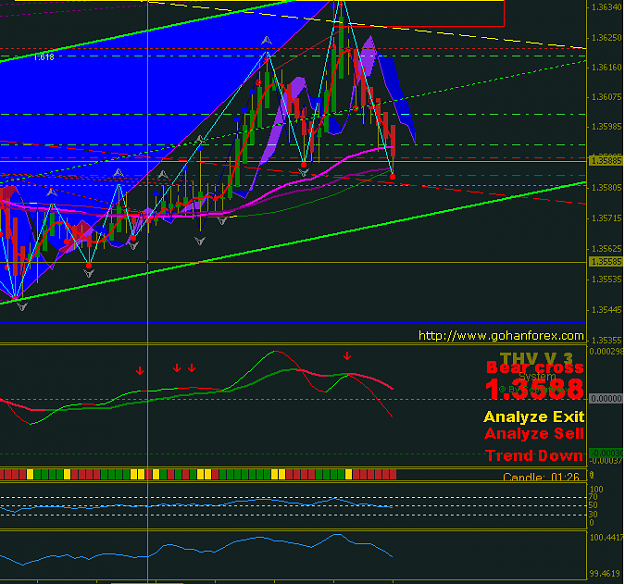Viewport: 625px width, 584px height.
Task: Click the highlighted 1.35585 horizontal line price tag
Action: (606, 262)
